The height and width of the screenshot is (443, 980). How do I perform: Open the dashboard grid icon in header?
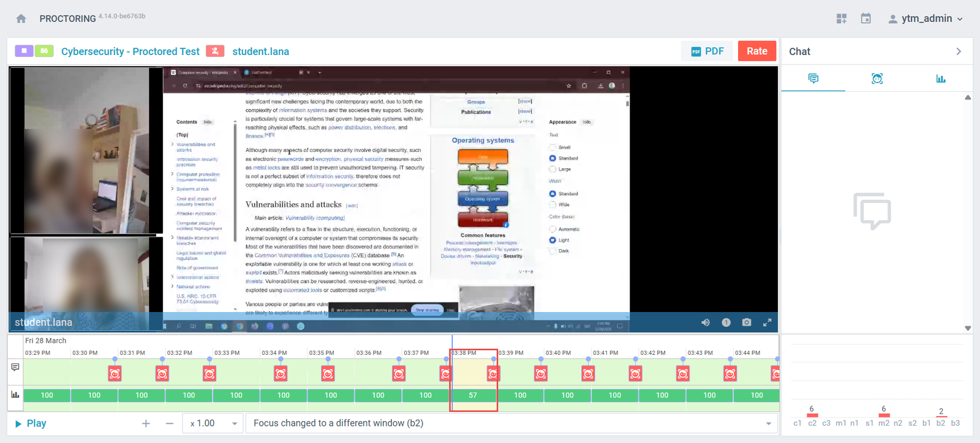pos(842,18)
